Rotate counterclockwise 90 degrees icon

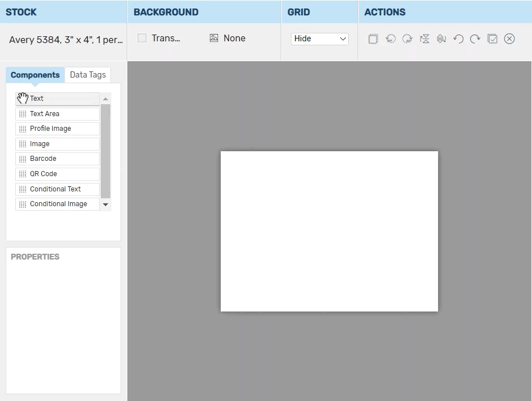[x=391, y=39]
